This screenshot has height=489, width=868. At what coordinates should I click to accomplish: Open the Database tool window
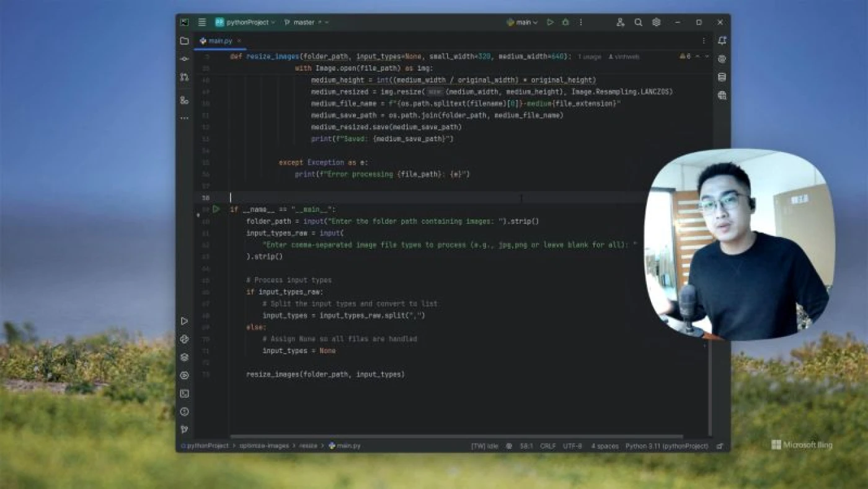pyautogui.click(x=722, y=78)
